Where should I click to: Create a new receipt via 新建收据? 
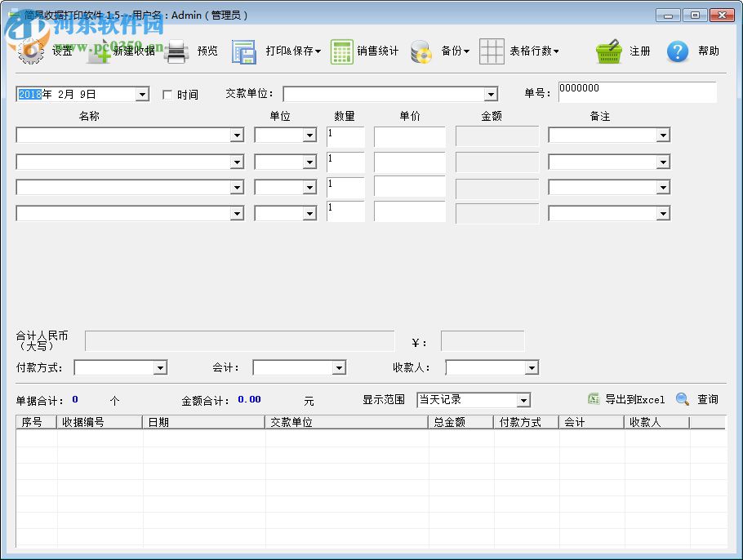[118, 51]
